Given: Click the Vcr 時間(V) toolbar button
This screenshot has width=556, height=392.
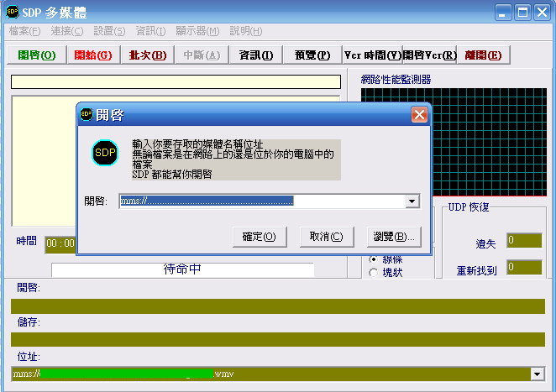Looking at the screenshot, I should click(x=373, y=55).
